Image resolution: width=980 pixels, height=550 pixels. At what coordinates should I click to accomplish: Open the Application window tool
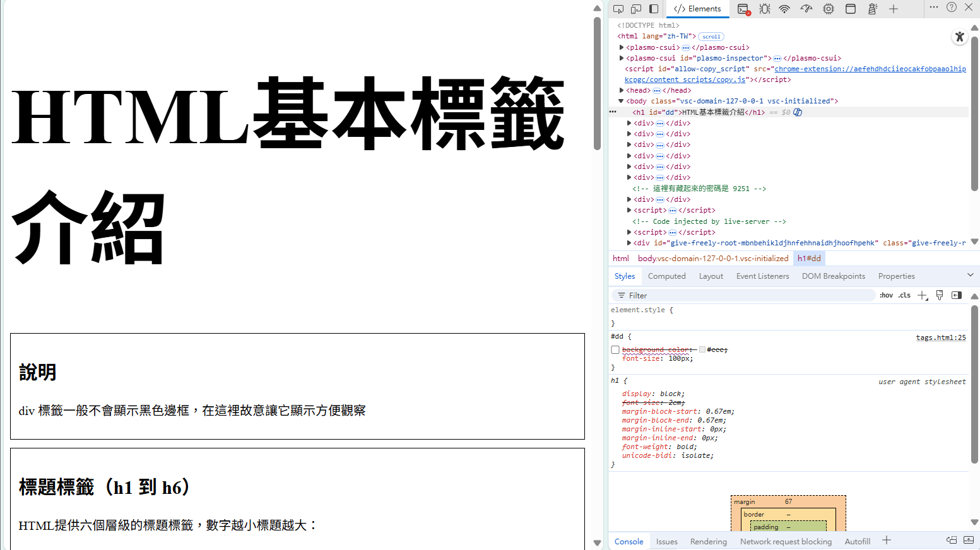tap(851, 9)
